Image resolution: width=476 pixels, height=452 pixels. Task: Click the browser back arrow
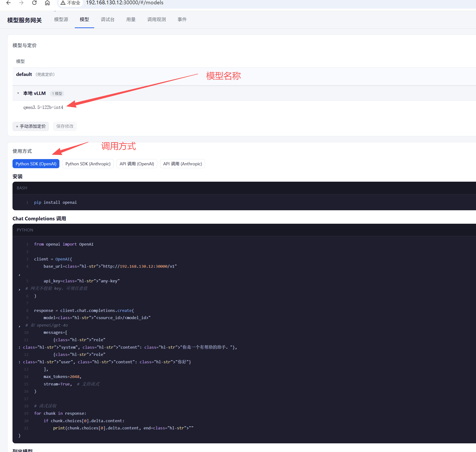[8, 3]
